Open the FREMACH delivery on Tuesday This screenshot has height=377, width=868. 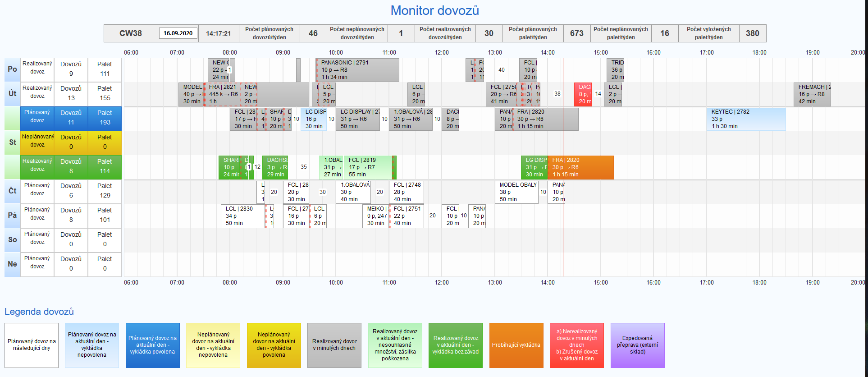click(812, 94)
